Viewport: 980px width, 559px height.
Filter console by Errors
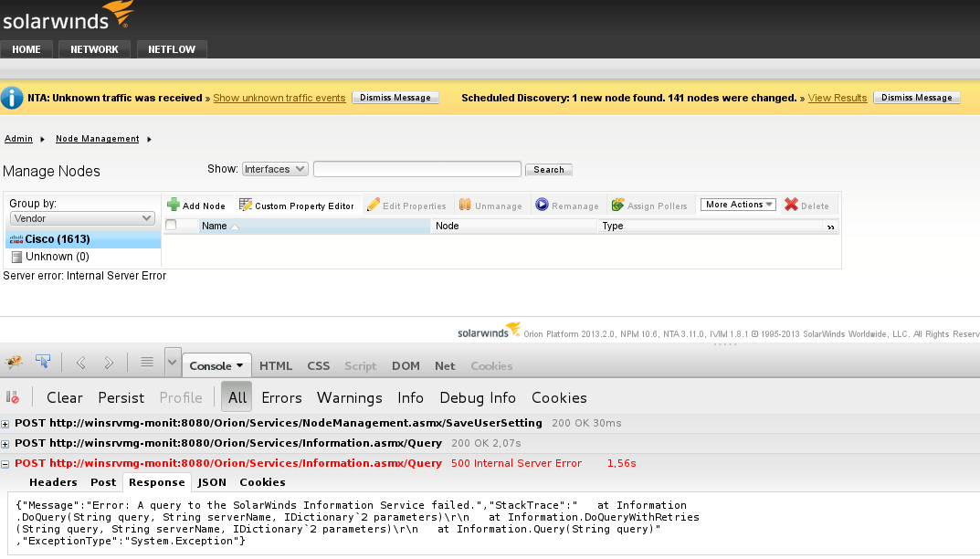281,397
